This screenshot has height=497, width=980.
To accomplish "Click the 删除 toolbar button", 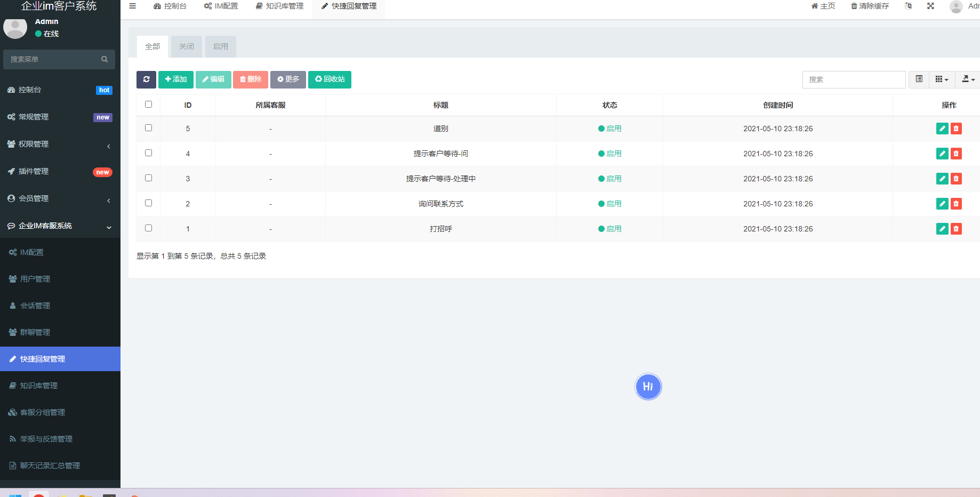I will (x=251, y=79).
